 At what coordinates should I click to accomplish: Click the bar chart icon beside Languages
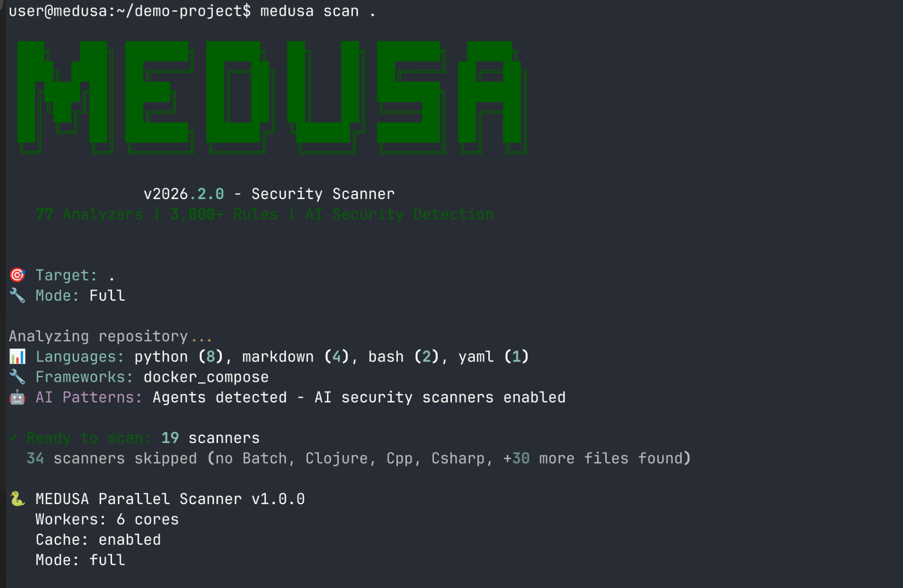(17, 356)
